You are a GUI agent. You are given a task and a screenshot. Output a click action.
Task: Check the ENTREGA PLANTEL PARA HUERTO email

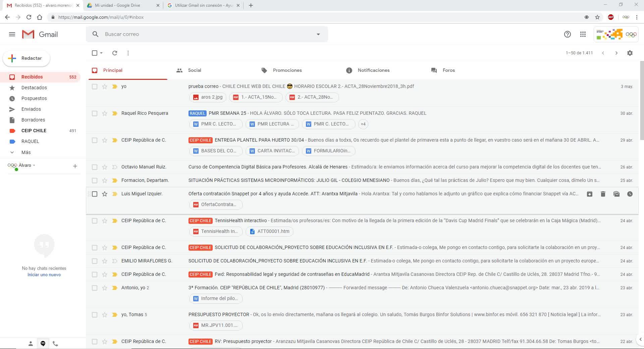pos(95,140)
